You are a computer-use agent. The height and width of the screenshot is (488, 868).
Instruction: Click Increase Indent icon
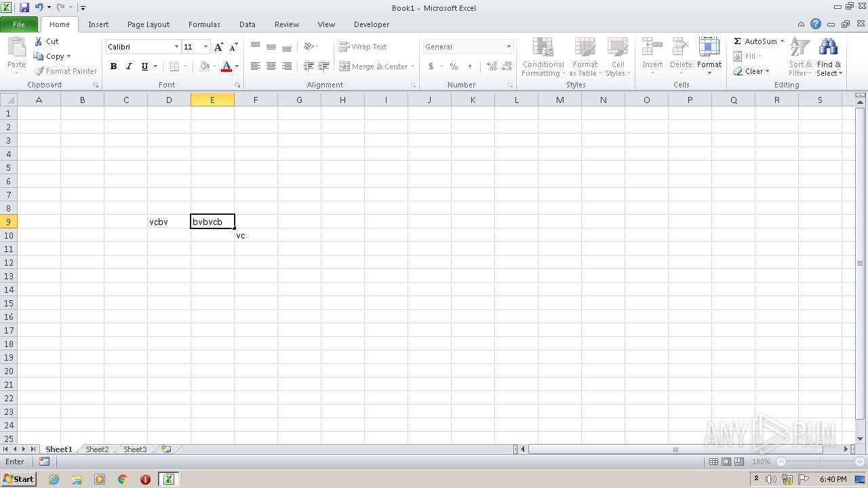click(x=324, y=66)
